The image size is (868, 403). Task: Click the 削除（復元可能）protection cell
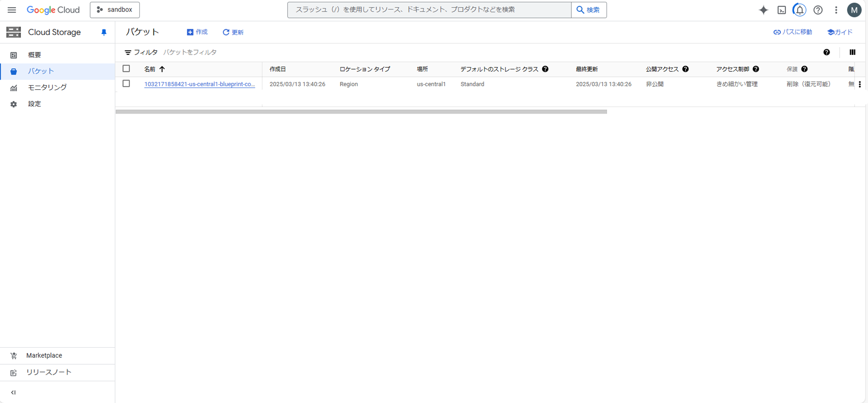click(808, 84)
